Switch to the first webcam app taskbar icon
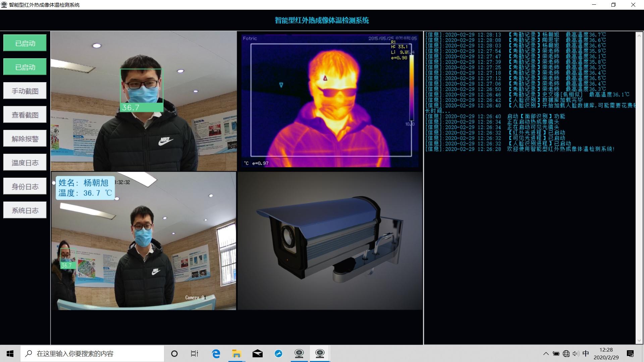The image size is (644, 362). (299, 354)
